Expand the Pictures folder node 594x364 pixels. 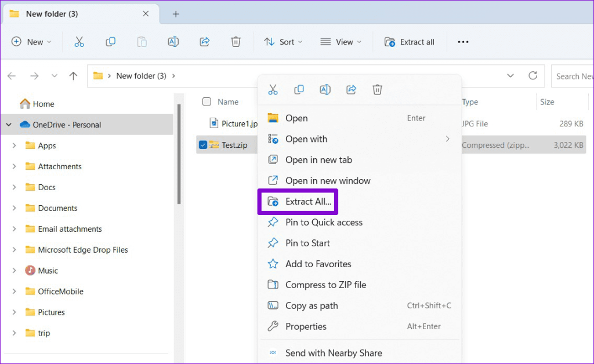click(14, 312)
